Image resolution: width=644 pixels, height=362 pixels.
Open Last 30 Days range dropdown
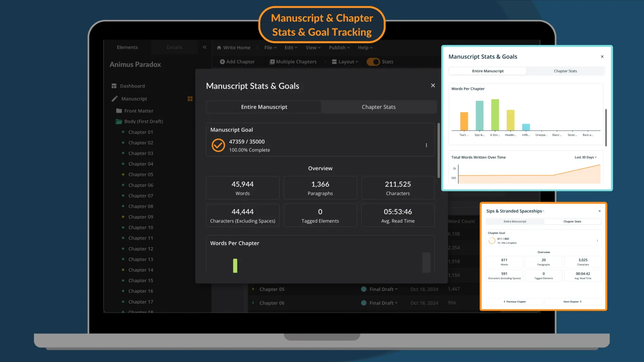(x=585, y=157)
